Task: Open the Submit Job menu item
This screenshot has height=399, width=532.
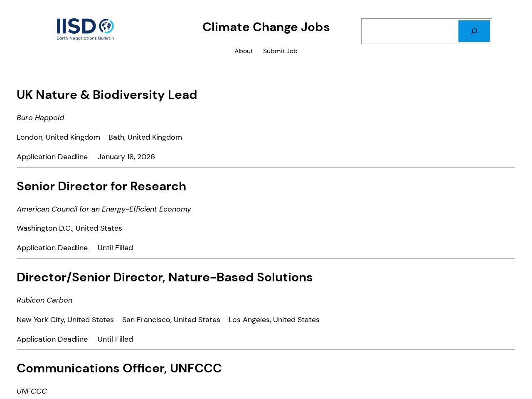Action: (x=280, y=51)
